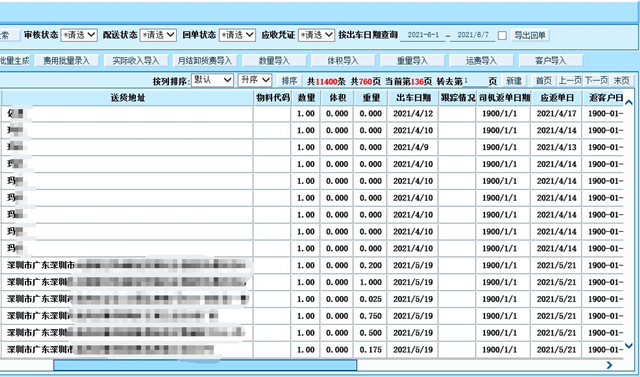Image resolution: width=640 pixels, height=377 pixels.
Task: Click the 11400 total records count
Action: 326,82
